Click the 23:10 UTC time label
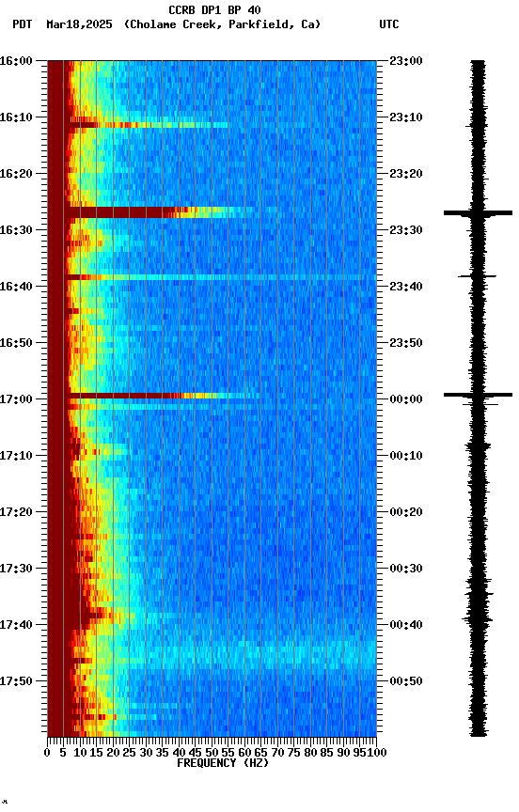The image size is (519, 812). point(406,117)
